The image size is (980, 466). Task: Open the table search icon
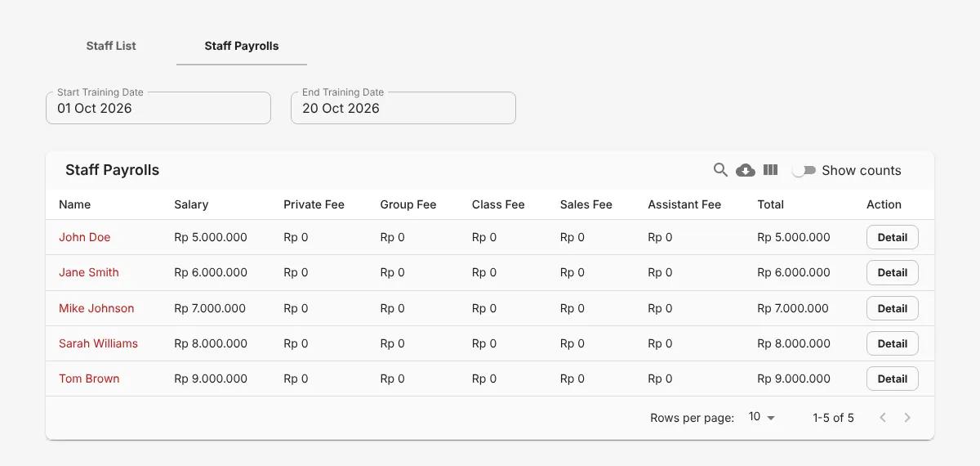click(x=720, y=170)
